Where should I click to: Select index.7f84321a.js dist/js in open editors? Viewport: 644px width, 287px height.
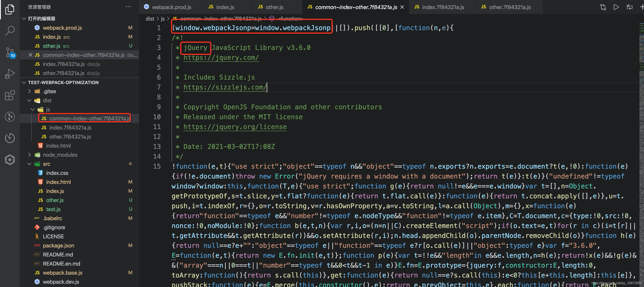click(79, 64)
